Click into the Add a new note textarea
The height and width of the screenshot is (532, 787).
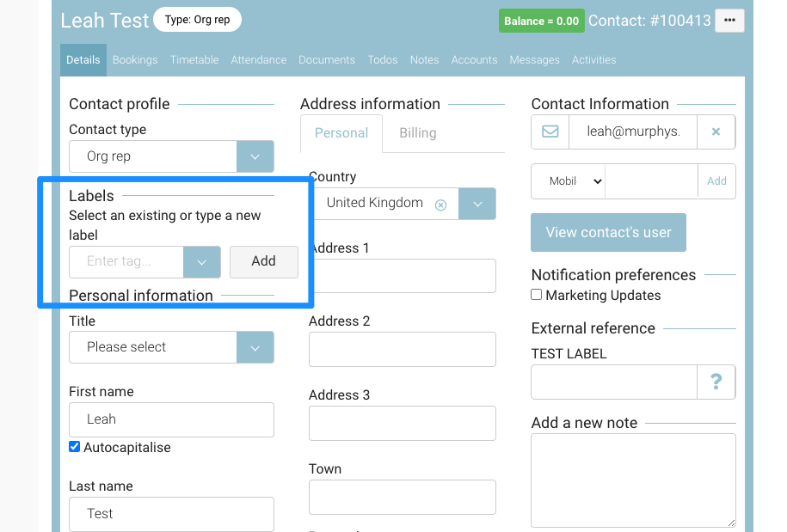(633, 480)
